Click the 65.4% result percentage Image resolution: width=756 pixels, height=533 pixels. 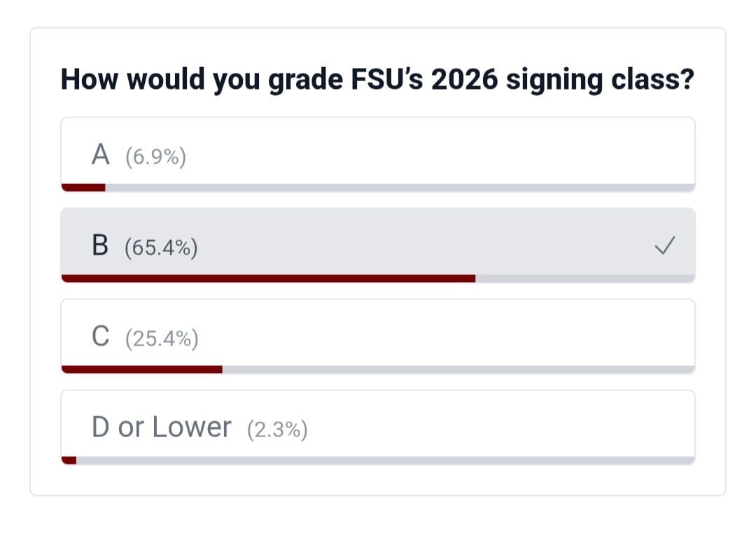[x=161, y=248]
